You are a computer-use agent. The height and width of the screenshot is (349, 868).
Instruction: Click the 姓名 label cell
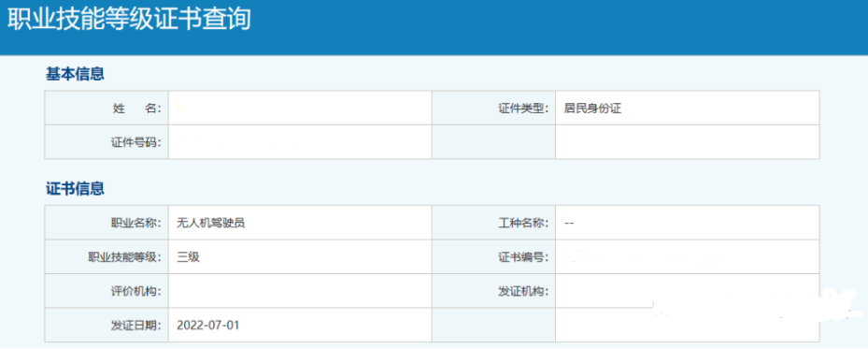pos(107,108)
